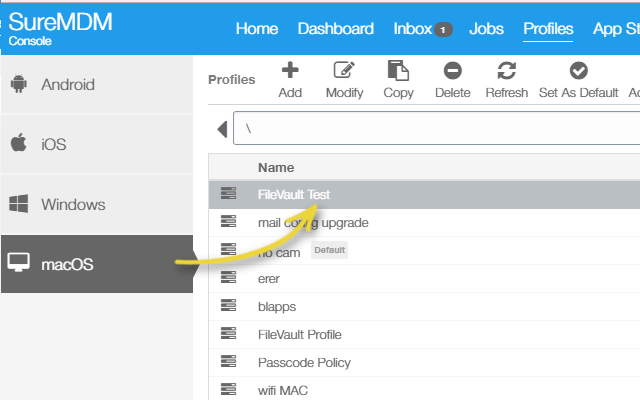The width and height of the screenshot is (640, 400).
Task: Select the FileVault Test profile row
Action: pyautogui.click(x=294, y=195)
